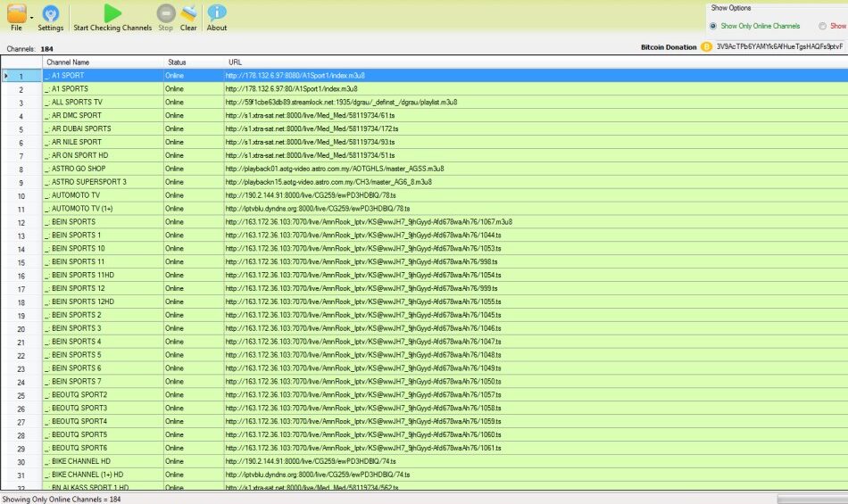Image resolution: width=848 pixels, height=504 pixels.
Task: Open the File menu icon
Action: click(17, 13)
